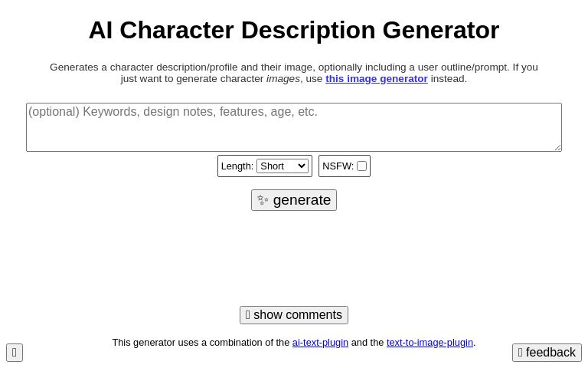Follow the "this image generator" link
The width and height of the screenshot is (588, 368).
click(377, 79)
